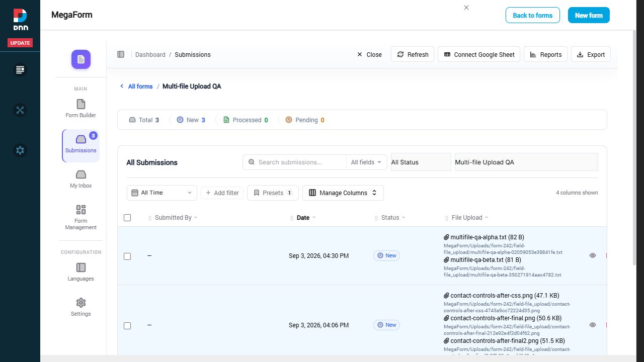
Task: Click New status badge for 04:30 PM row
Action: click(x=386, y=255)
